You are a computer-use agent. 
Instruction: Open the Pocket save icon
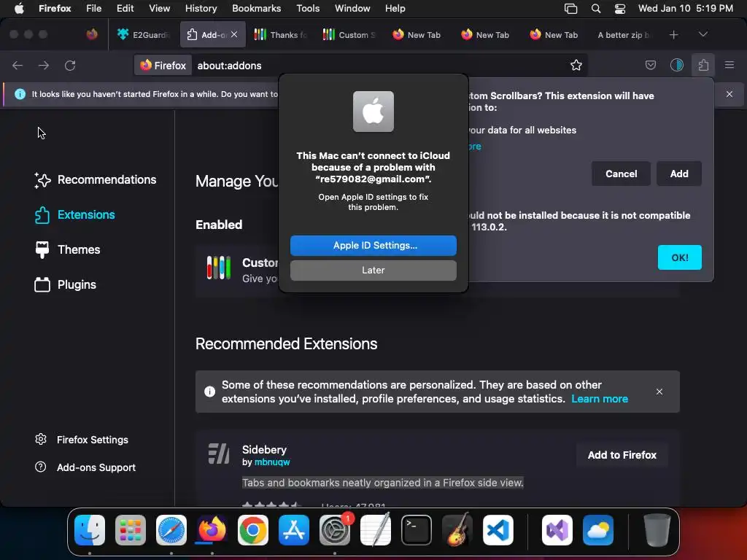(x=650, y=65)
